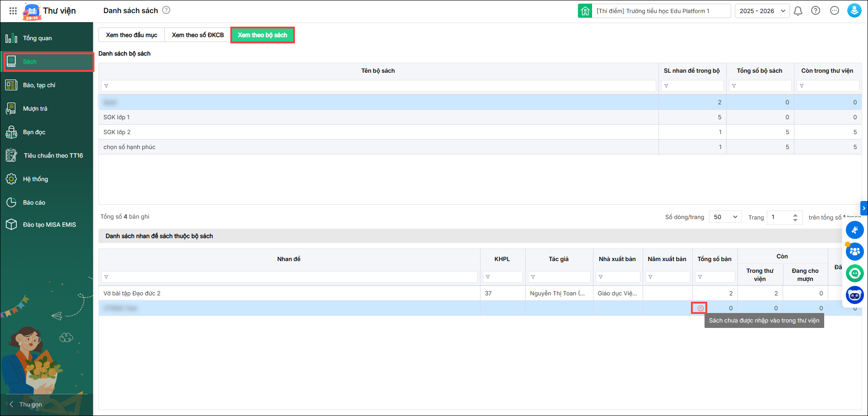Switch to Xem theo số ĐKCB tab
Screen dimensions: 868x416
[198, 35]
